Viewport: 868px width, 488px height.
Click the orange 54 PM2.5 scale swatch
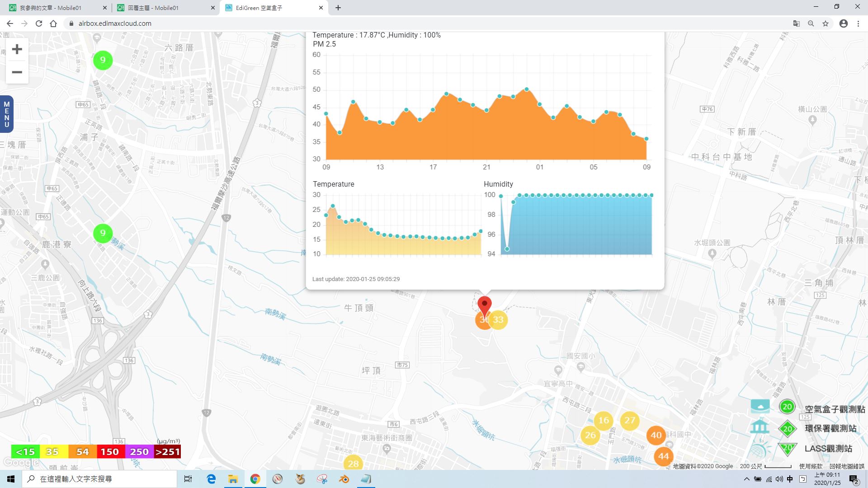click(x=82, y=452)
